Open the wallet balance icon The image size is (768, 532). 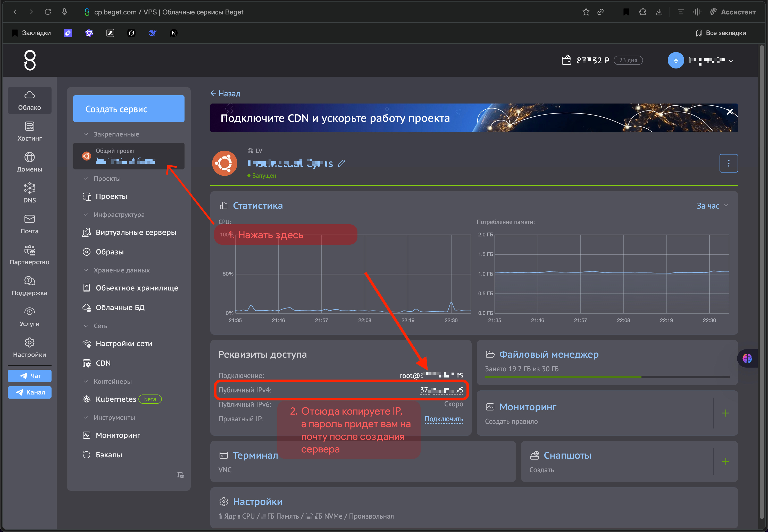[566, 60]
